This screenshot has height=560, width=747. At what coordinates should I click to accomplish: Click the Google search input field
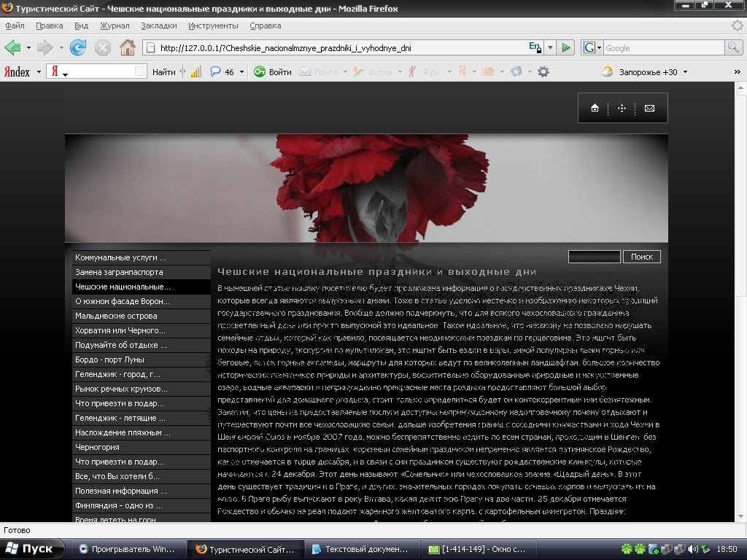click(x=664, y=47)
